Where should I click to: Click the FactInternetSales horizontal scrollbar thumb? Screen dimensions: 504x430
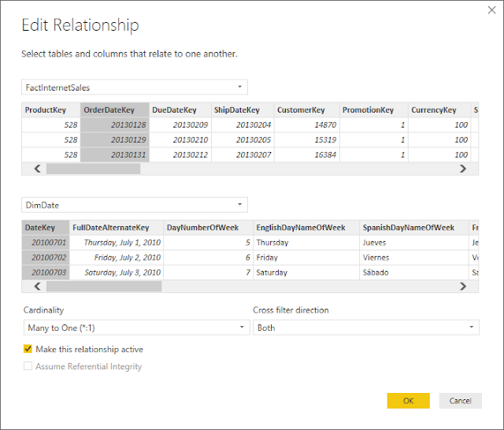[93, 169]
